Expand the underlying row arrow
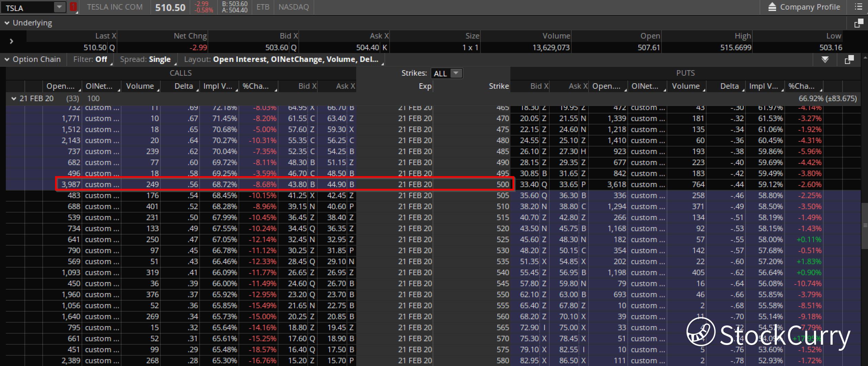Viewport: 868px width, 366px height. pos(11,41)
